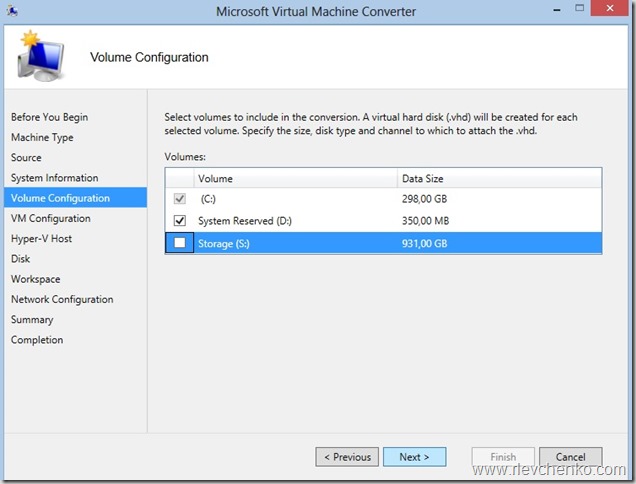Select the Volume Configuration step
The height and width of the screenshot is (484, 636).
click(x=75, y=198)
